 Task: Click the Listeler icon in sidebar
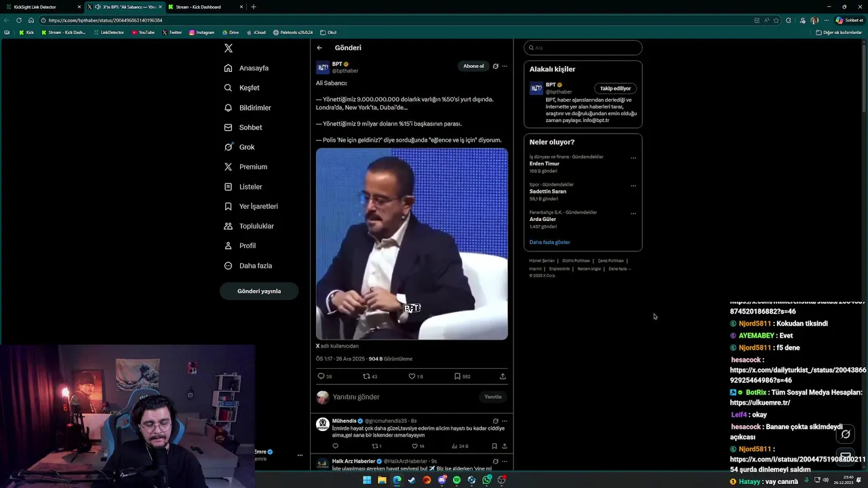coord(229,186)
